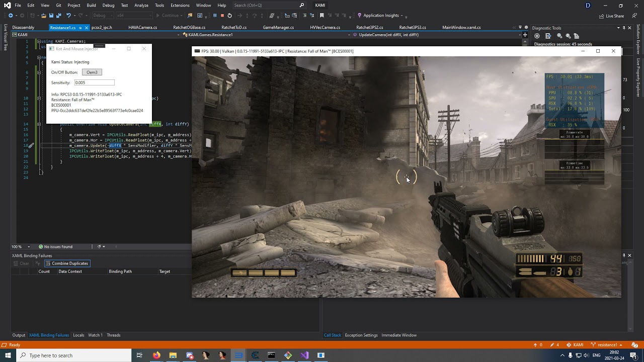Viewport: 644px width, 362px height.
Task: Click the Save icon in the toolbar
Action: (x=51, y=16)
